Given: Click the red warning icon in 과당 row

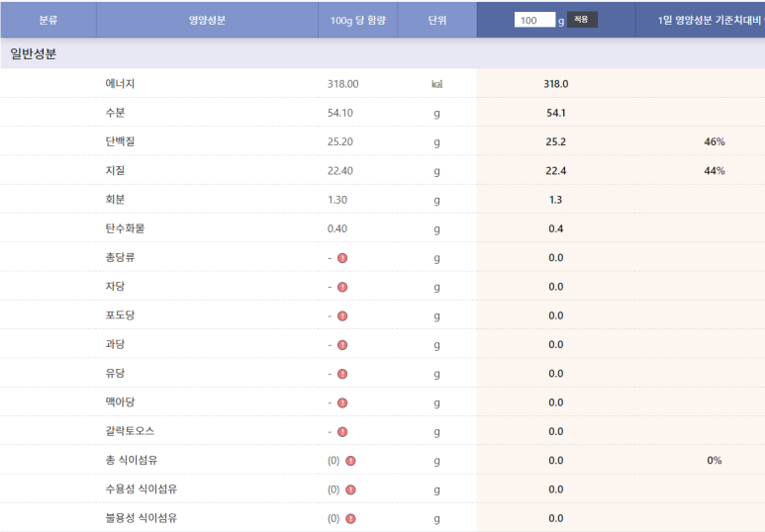Looking at the screenshot, I should pyautogui.click(x=342, y=345).
